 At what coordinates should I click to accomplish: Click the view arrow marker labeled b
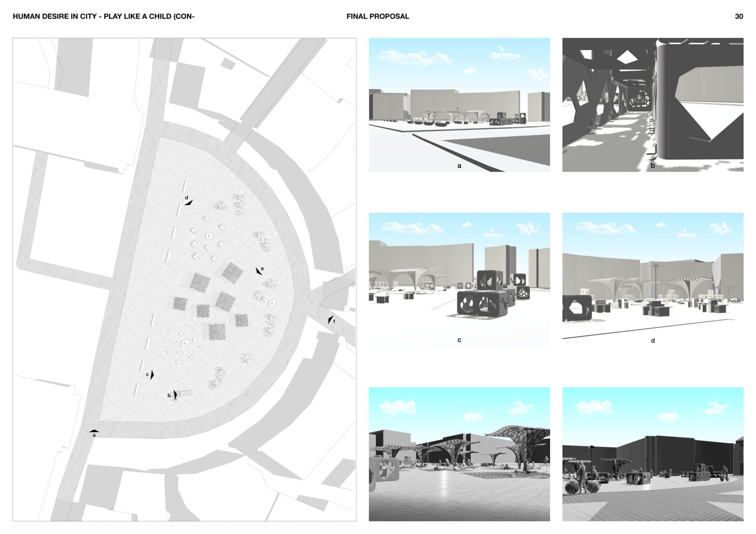point(176,395)
